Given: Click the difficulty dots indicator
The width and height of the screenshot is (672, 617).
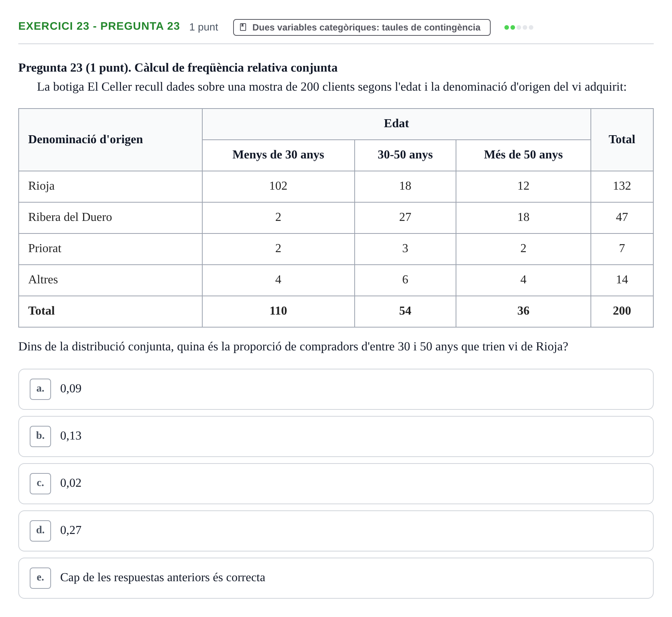Looking at the screenshot, I should click(x=518, y=27).
